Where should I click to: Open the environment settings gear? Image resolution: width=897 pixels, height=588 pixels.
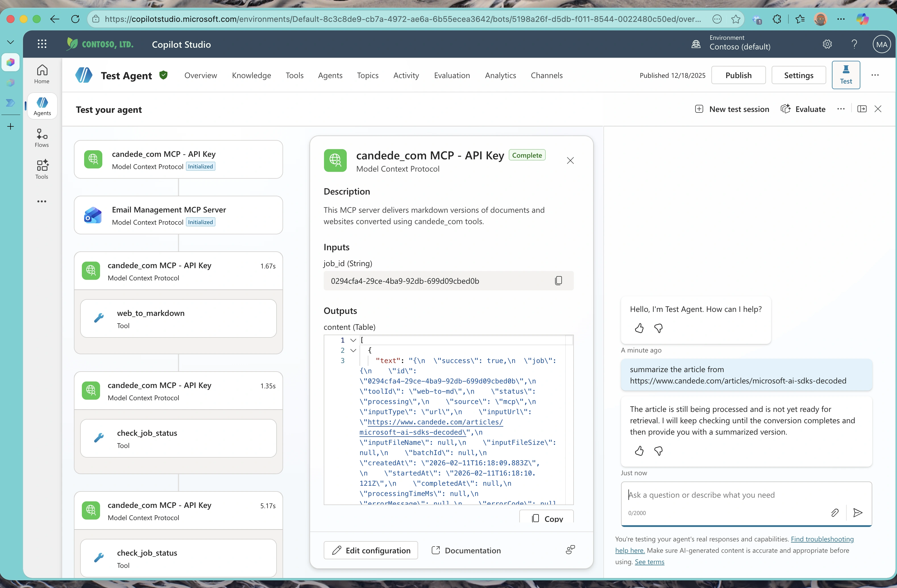(827, 44)
